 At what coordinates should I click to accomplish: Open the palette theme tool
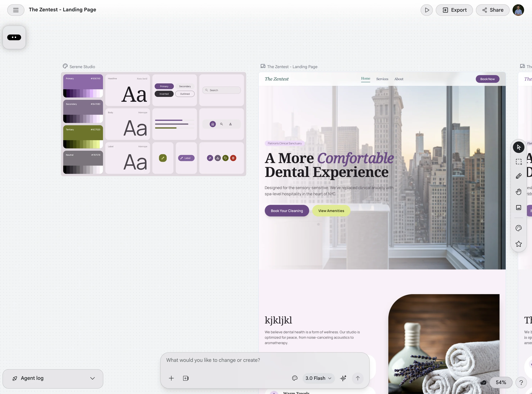pyautogui.click(x=518, y=228)
